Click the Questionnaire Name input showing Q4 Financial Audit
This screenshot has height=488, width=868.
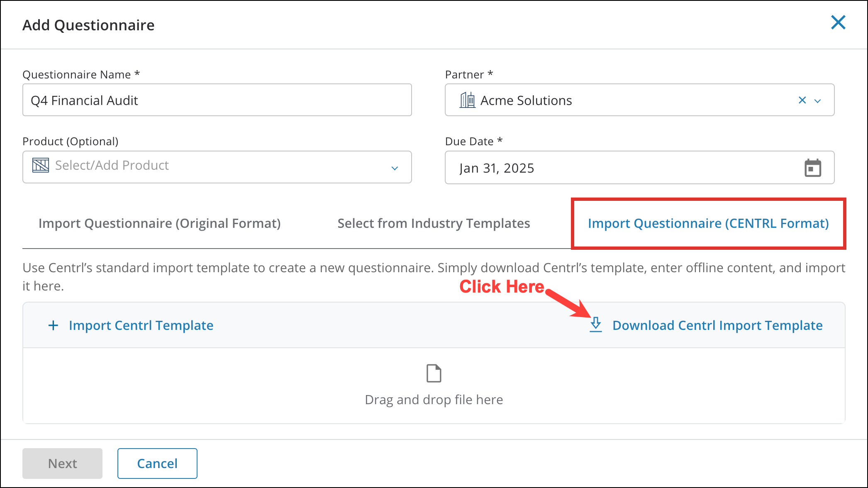(x=217, y=100)
